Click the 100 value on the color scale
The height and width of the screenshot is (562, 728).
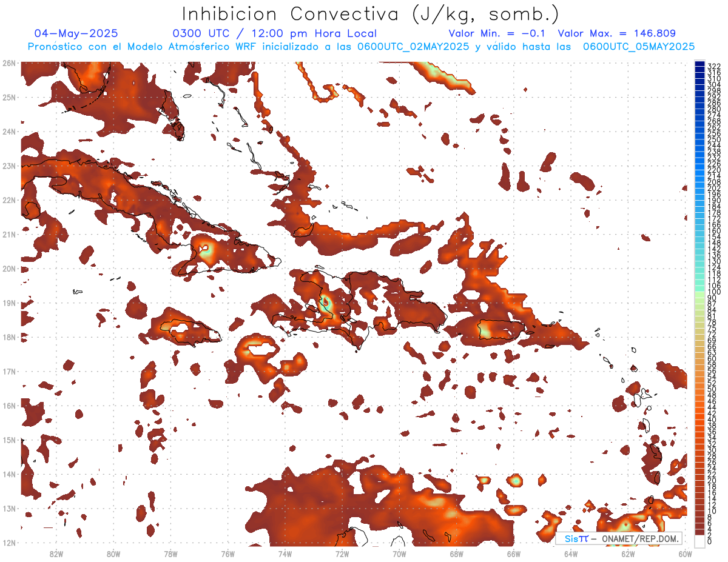pos(714,292)
